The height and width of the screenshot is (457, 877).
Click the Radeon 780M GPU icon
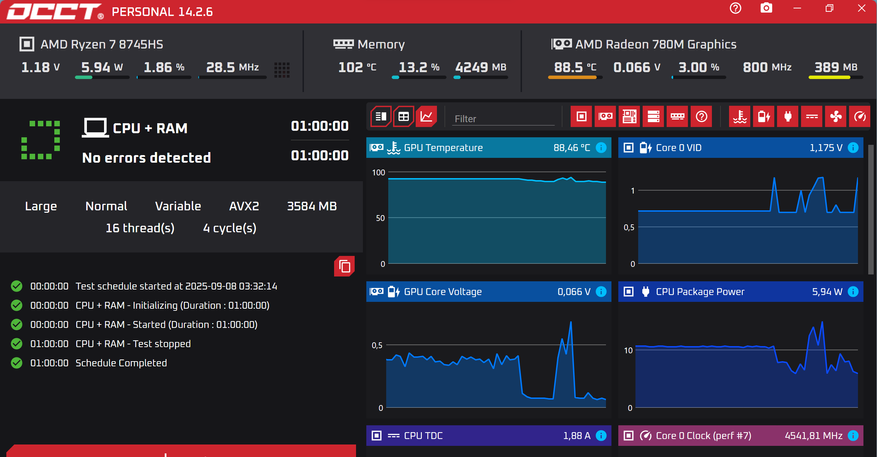point(561,44)
